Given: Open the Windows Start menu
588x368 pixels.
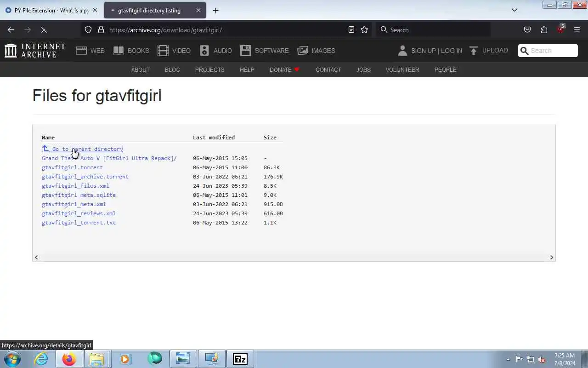Looking at the screenshot, I should (12, 359).
